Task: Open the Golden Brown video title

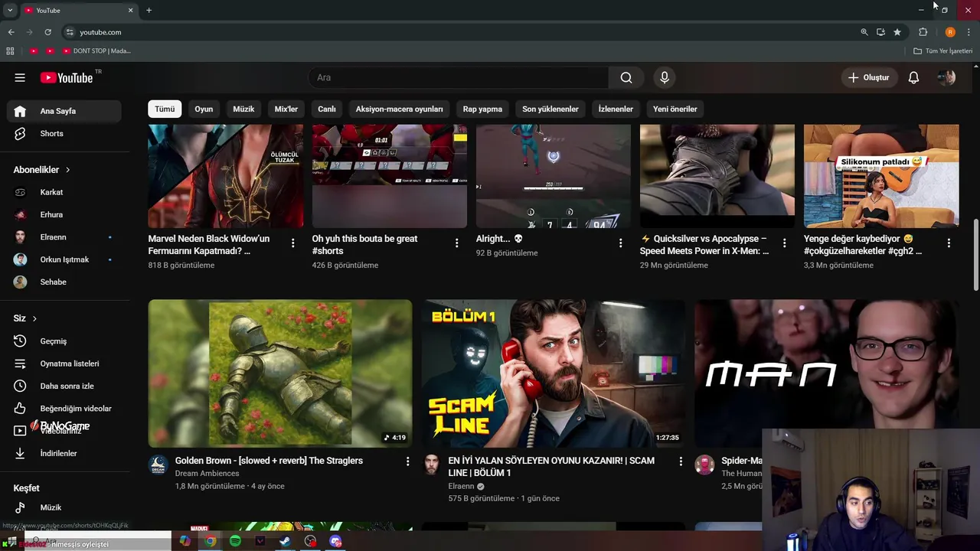Action: [269, 461]
